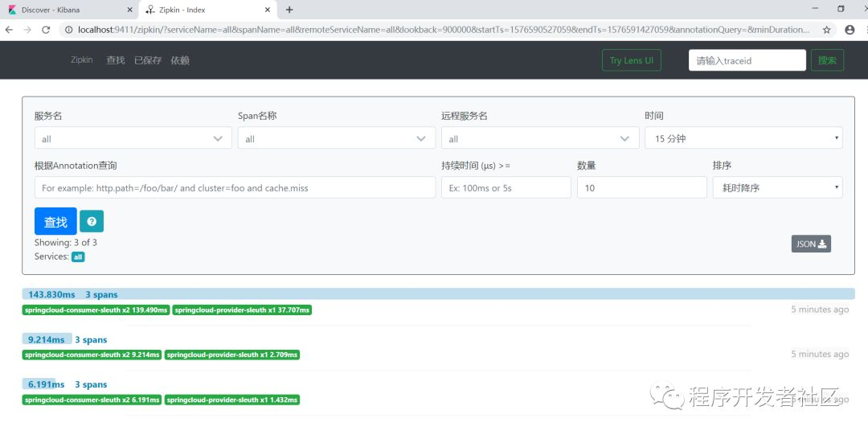The width and height of the screenshot is (868, 435).
Task: Open the browser profile avatar icon
Action: point(850,30)
